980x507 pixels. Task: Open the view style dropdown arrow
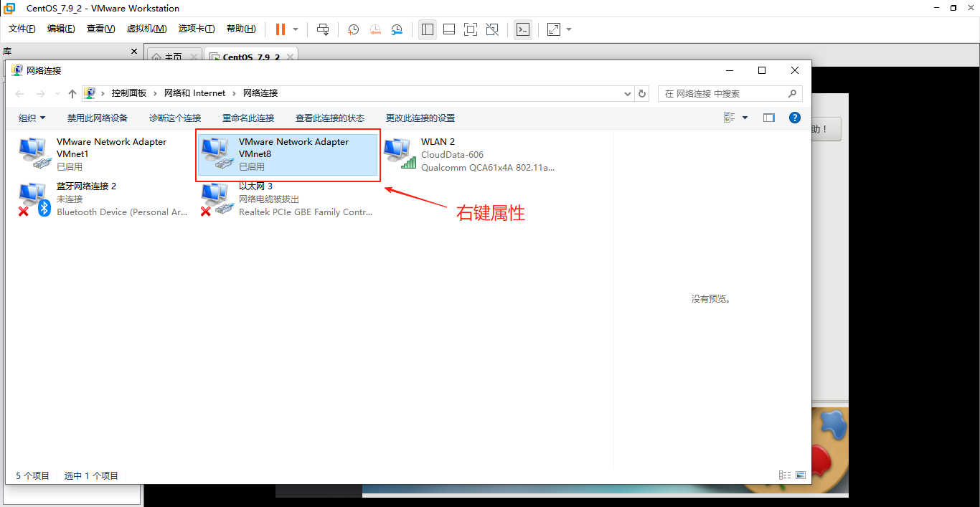click(x=743, y=118)
